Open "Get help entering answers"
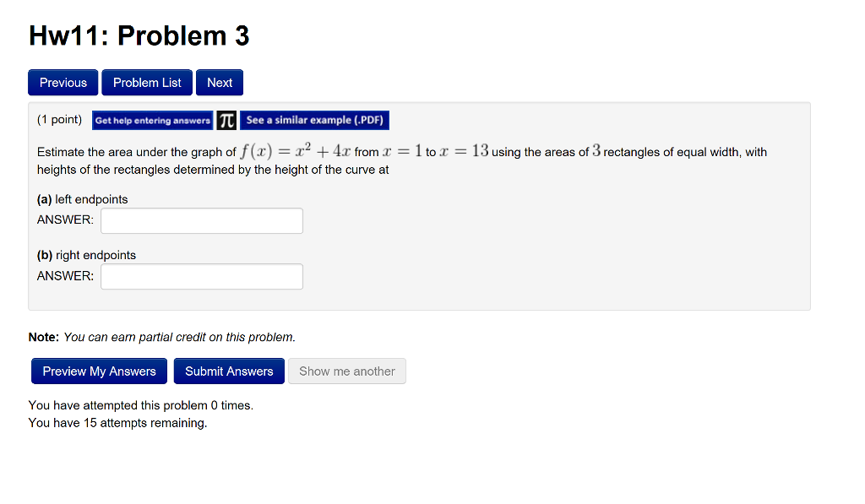Viewport: 865px width, 504px height. click(152, 120)
